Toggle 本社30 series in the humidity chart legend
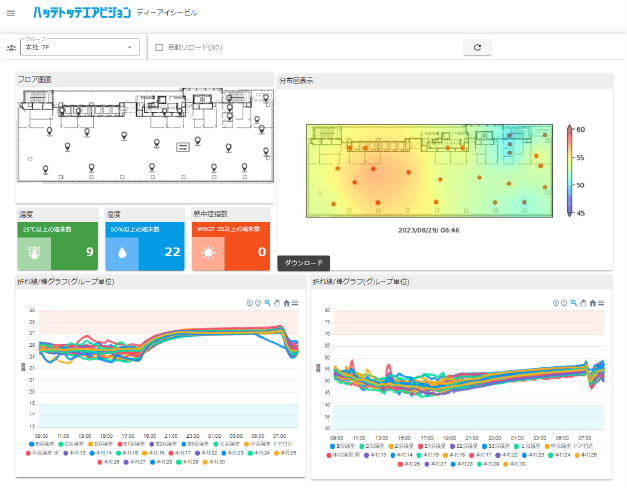 (514, 464)
